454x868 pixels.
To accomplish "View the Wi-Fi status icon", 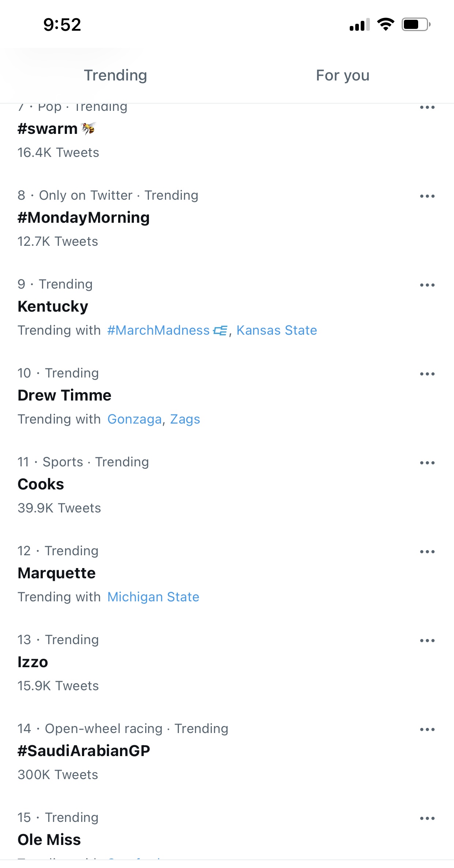I will (x=386, y=25).
